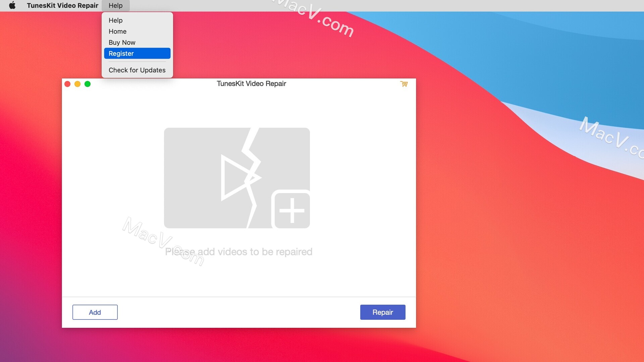
Task: Select Buy Now menu entry
Action: (x=137, y=42)
